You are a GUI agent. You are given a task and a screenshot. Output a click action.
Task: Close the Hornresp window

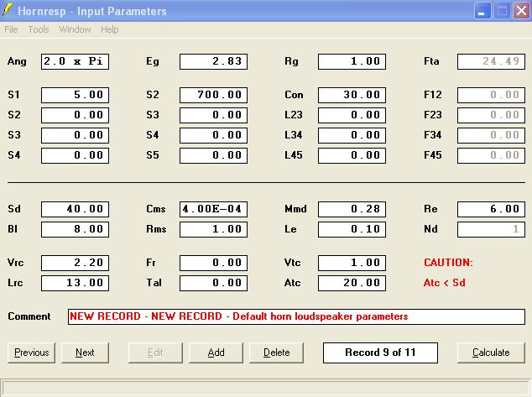[x=521, y=11]
